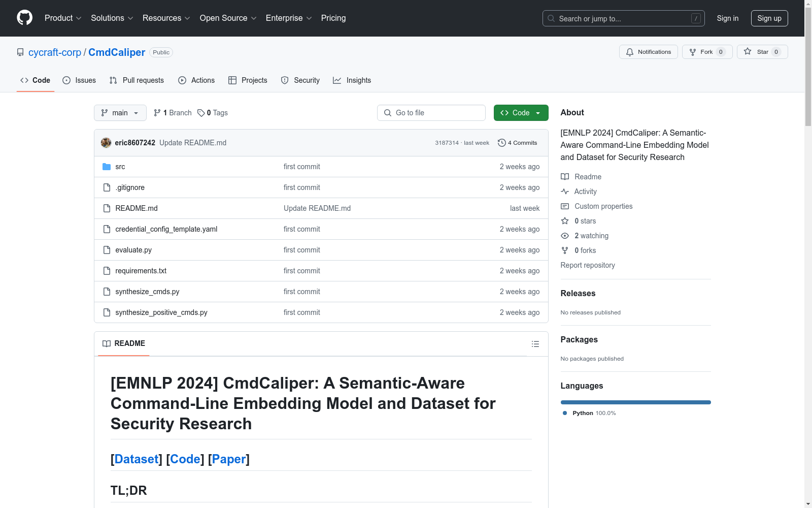Switch to the Insights tab
Screen dimensions: 812x508
pos(352,80)
